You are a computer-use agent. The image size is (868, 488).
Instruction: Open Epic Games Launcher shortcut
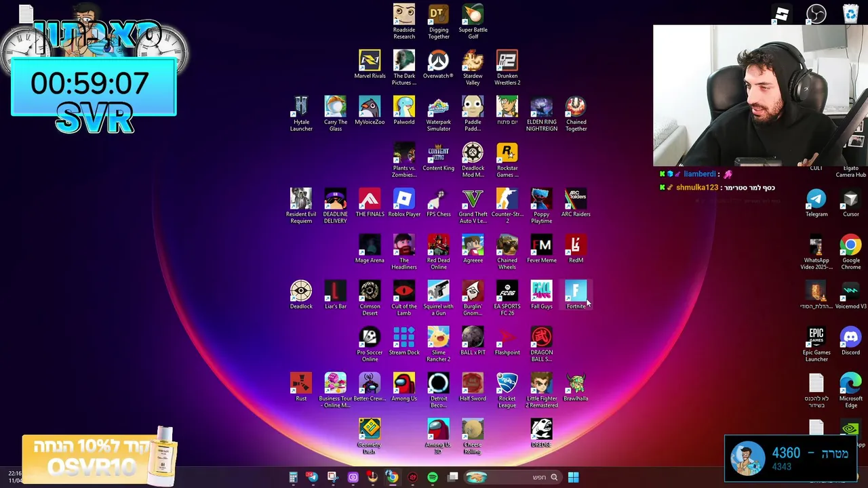click(x=816, y=344)
